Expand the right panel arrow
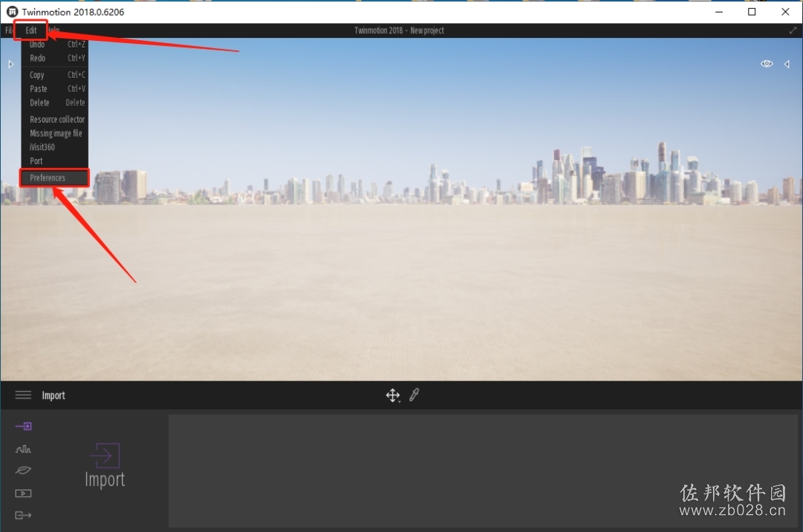This screenshot has height=532, width=803. coord(787,64)
